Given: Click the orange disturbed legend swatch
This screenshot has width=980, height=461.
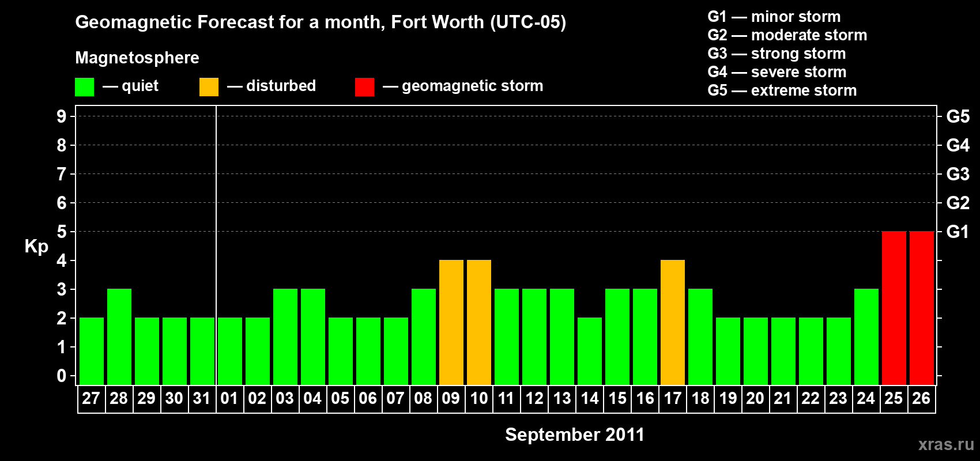Looking at the screenshot, I should pyautogui.click(x=209, y=87).
